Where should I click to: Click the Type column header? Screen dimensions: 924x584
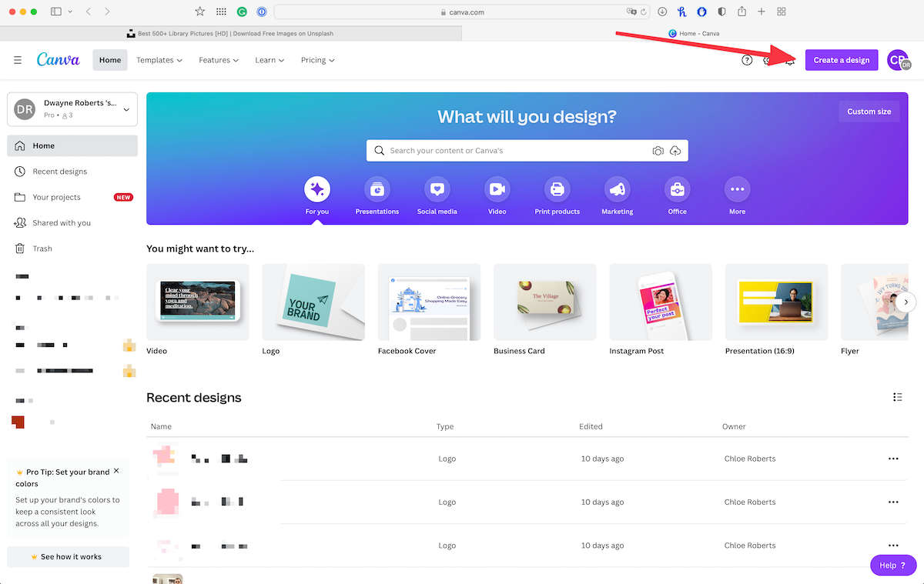[445, 426]
